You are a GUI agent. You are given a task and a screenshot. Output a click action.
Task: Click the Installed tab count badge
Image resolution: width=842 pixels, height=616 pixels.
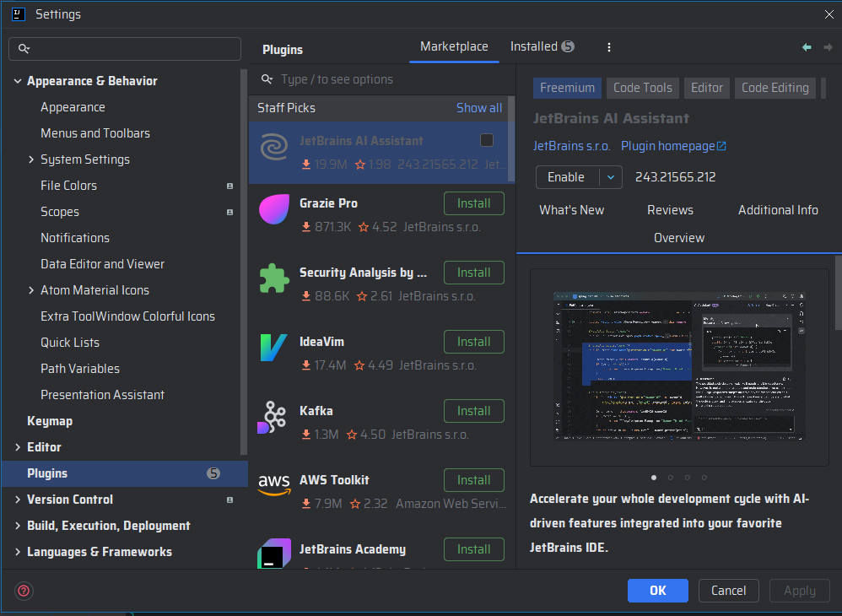pos(568,46)
